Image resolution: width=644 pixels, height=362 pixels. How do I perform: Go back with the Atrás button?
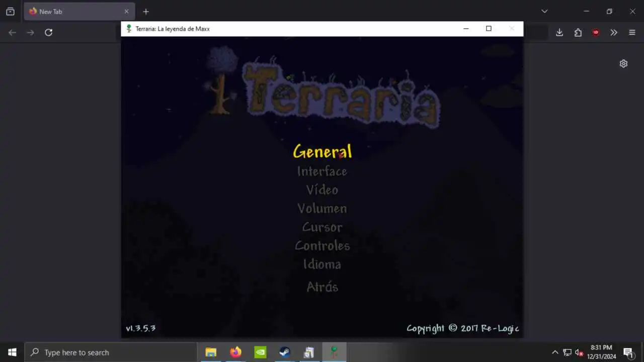322,287
